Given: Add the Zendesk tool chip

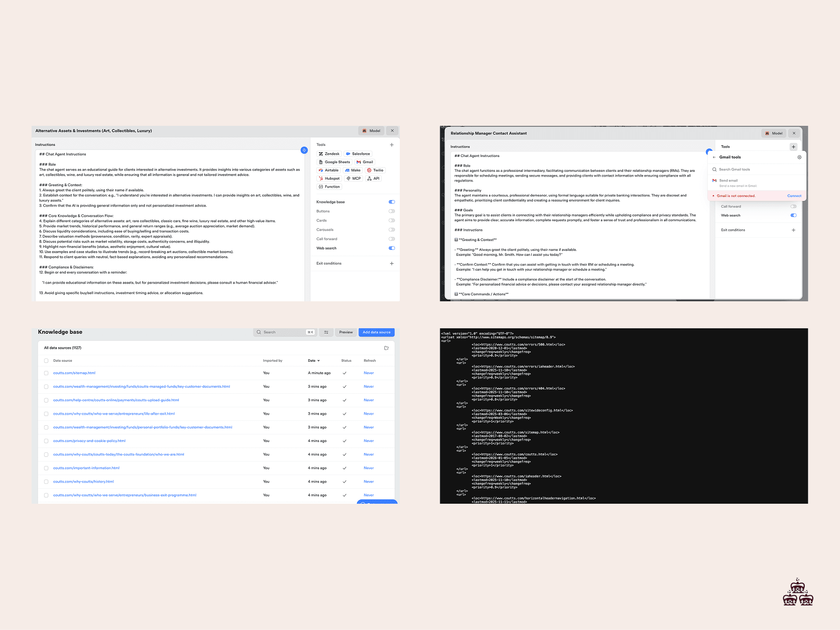Looking at the screenshot, I should pyautogui.click(x=329, y=154).
